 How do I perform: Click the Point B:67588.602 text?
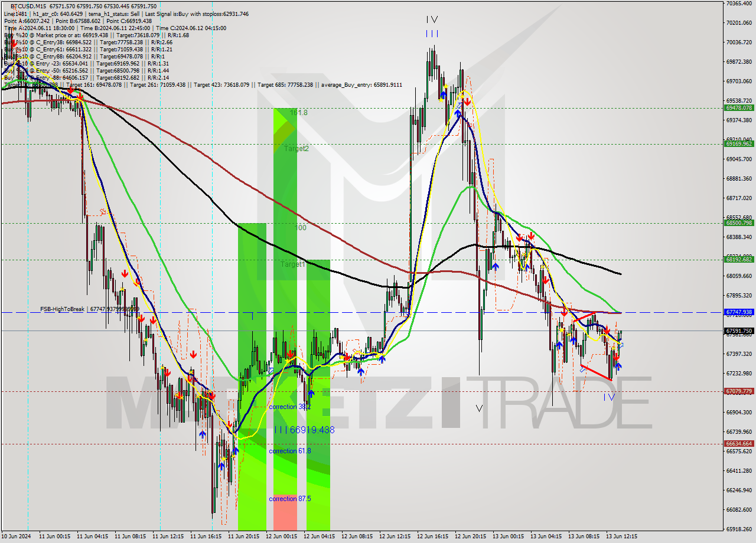point(77,21)
